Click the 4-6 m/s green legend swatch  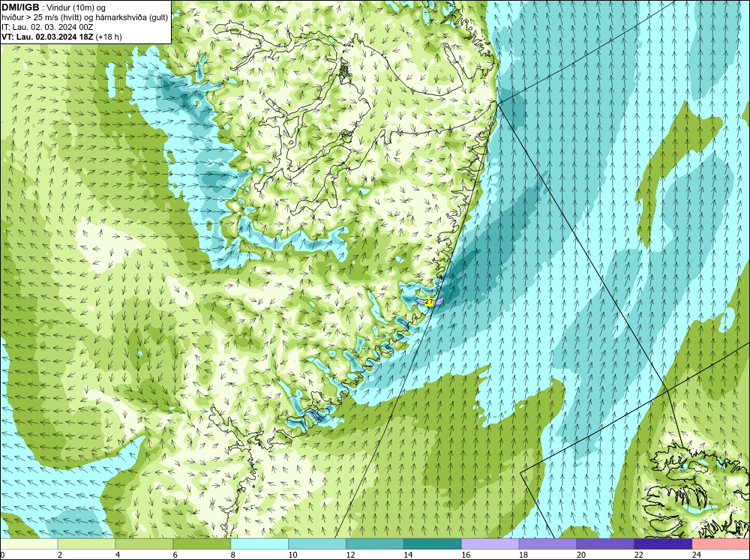pos(144,544)
